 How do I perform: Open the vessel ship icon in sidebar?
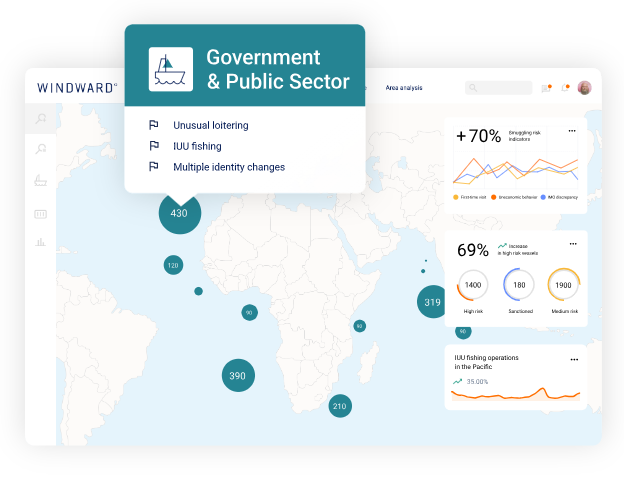tap(40, 181)
